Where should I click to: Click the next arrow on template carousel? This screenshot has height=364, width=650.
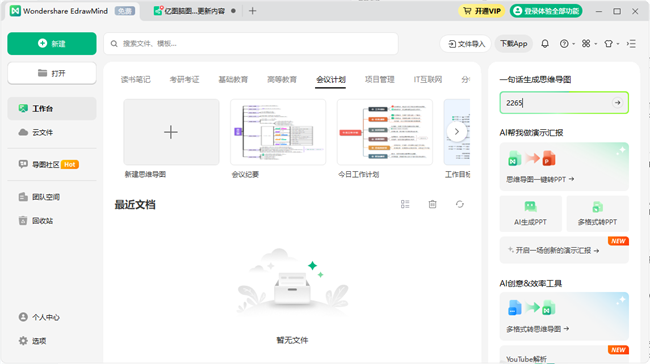[457, 132]
